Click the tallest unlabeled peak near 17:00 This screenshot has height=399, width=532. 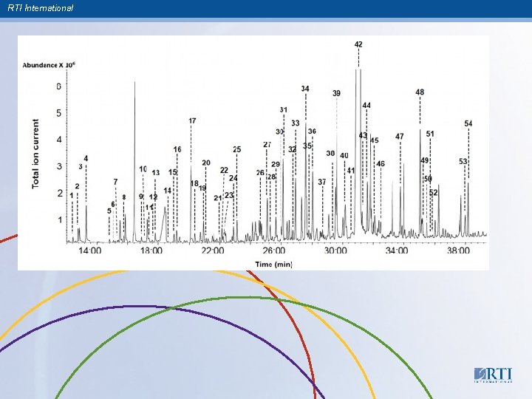134,162
